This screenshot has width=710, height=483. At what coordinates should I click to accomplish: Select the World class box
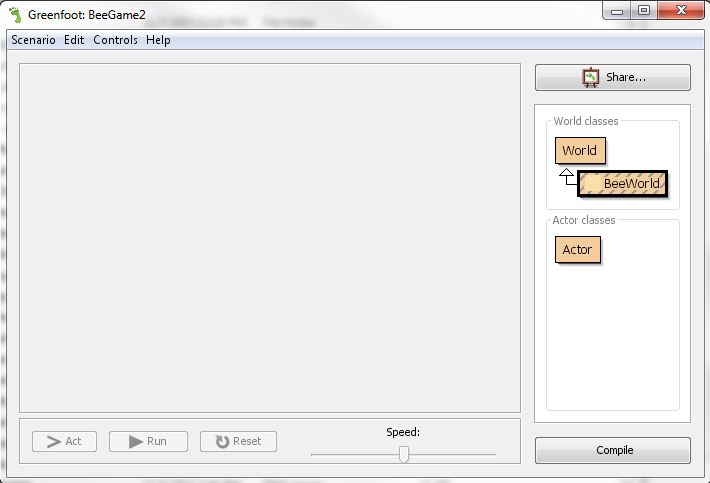(580, 150)
